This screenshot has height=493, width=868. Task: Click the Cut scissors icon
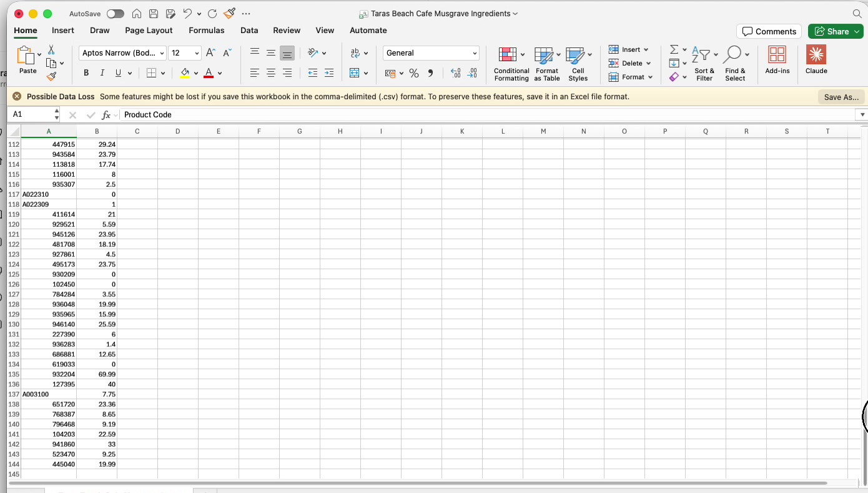coord(51,49)
